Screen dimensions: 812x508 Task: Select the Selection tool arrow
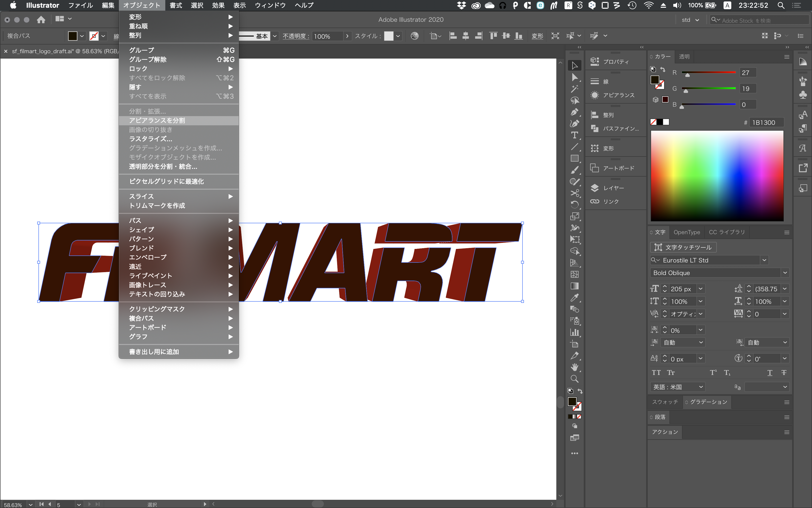click(574, 65)
